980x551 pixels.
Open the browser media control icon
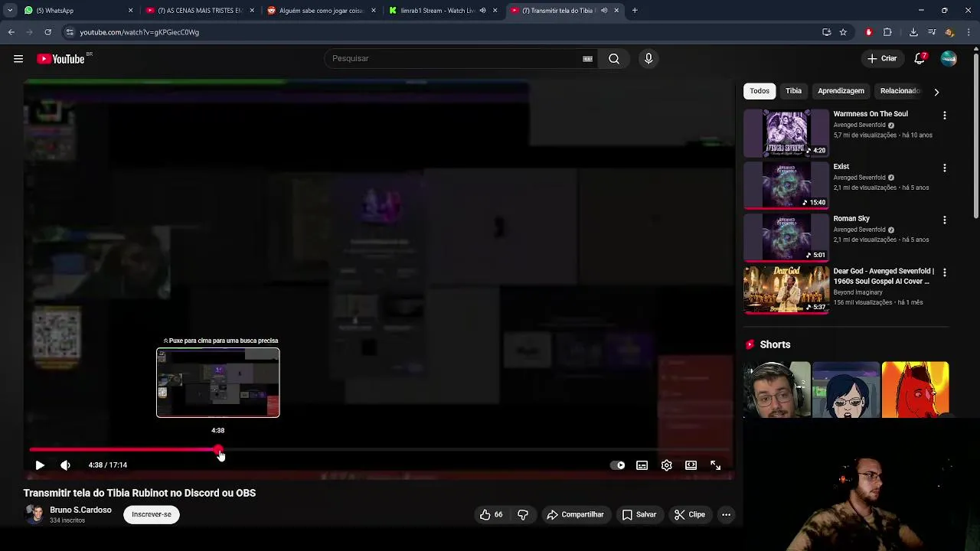pyautogui.click(x=932, y=32)
